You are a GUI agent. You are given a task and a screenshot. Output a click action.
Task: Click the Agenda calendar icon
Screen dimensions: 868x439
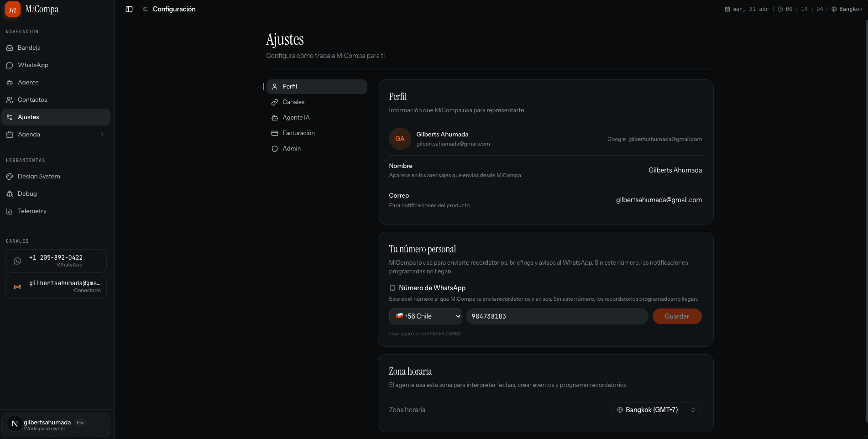pos(10,135)
